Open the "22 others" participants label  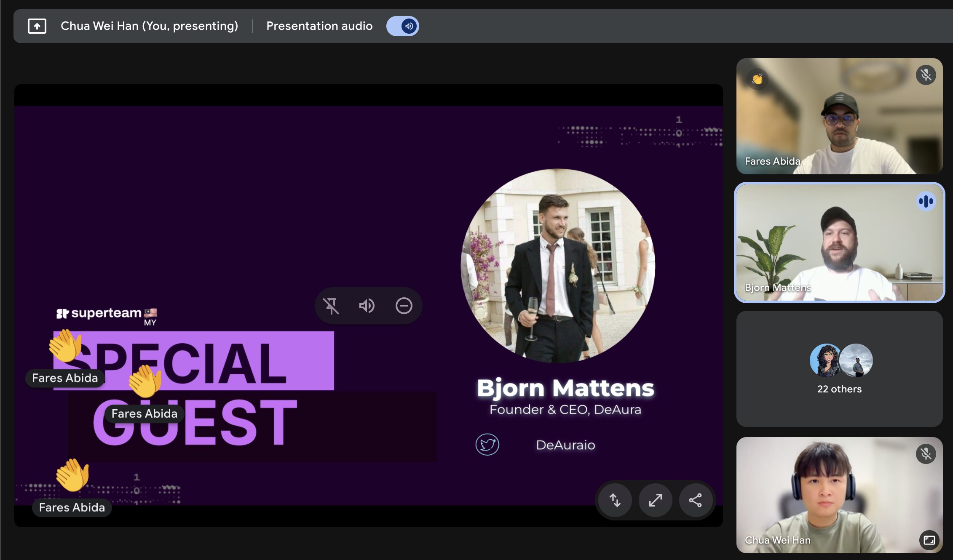[839, 389]
